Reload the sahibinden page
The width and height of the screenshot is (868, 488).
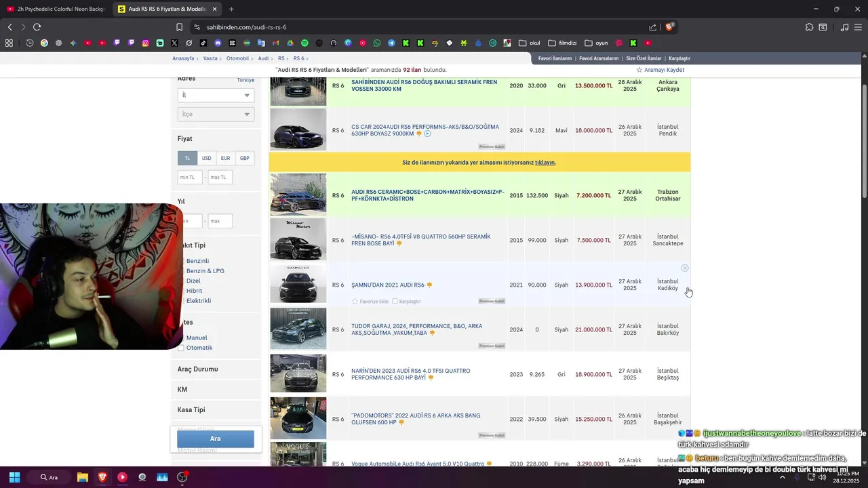(37, 27)
